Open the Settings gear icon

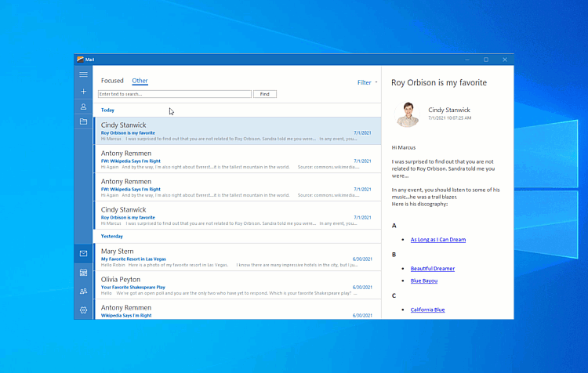coord(83,310)
